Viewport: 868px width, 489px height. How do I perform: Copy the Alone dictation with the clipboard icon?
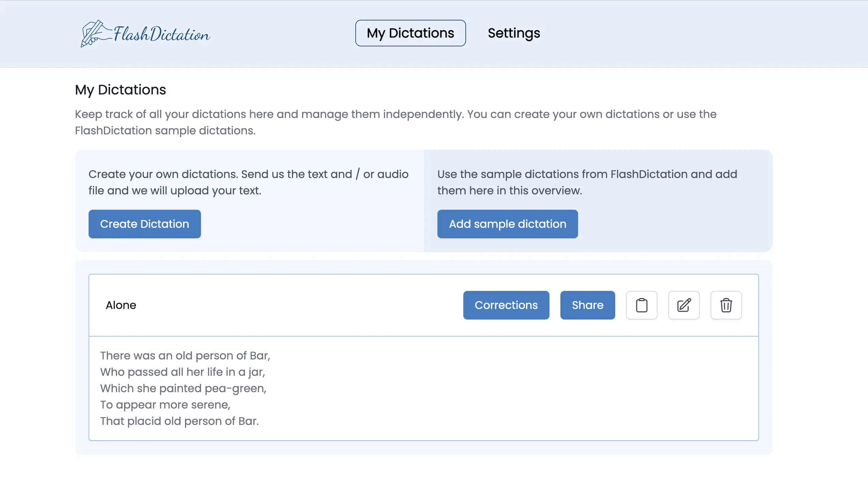pyautogui.click(x=642, y=305)
